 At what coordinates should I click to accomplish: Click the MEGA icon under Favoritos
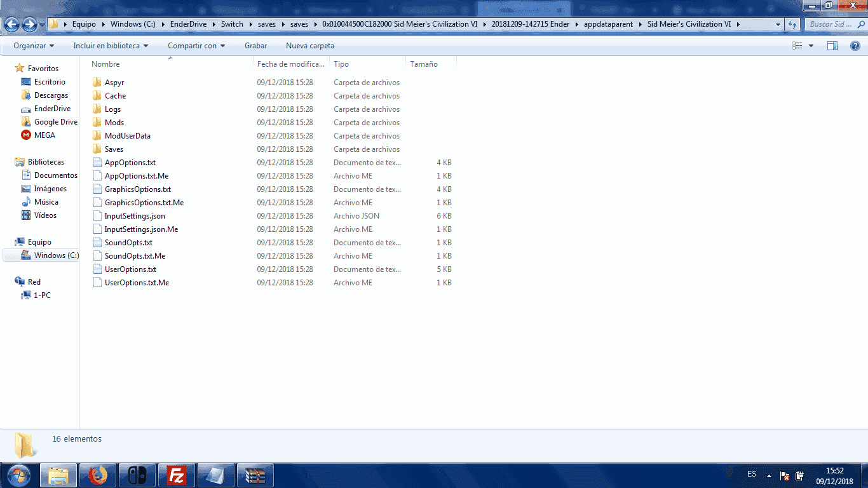coord(26,135)
